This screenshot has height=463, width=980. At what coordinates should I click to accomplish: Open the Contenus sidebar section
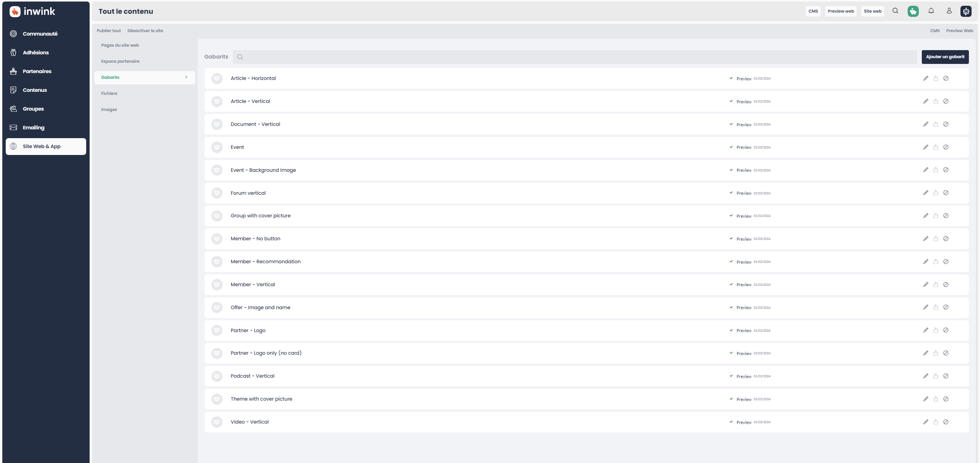(x=34, y=90)
